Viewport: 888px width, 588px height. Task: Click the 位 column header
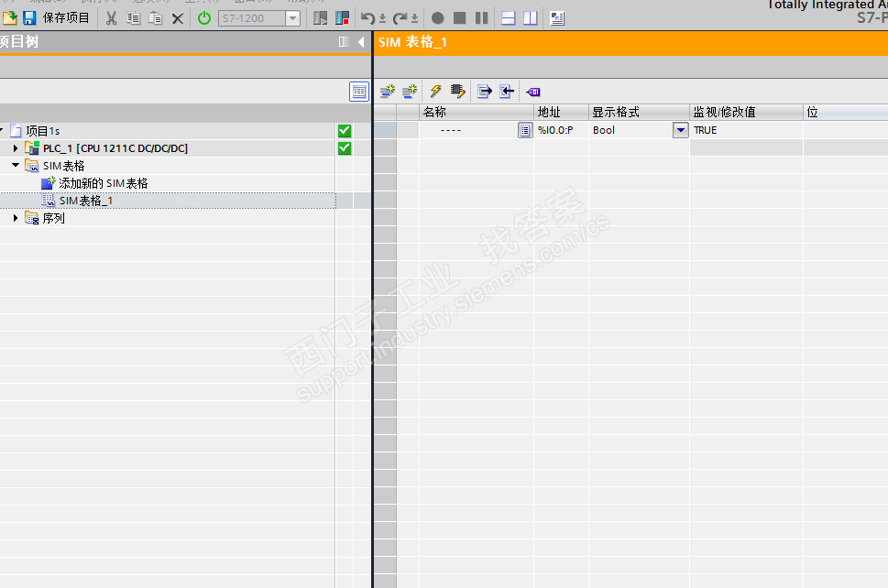coord(845,112)
